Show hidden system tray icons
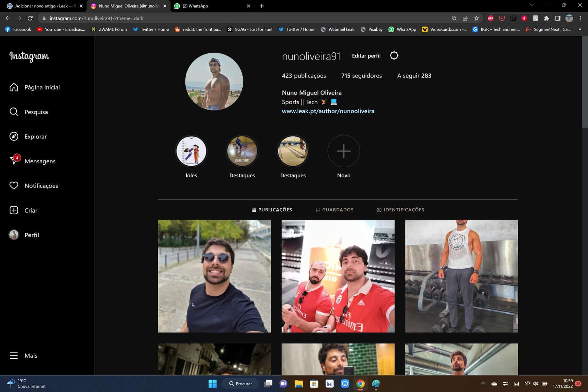This screenshot has height=392, width=588. click(483, 384)
